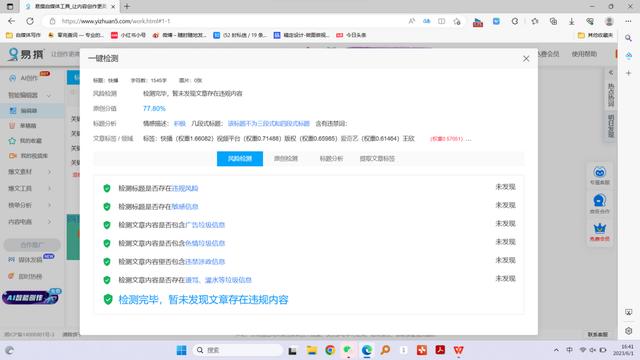Image resolution: width=640 pixels, height=360 pixels.
Task: Expand the 爆文素材 sidebar menu
Action: click(x=29, y=172)
